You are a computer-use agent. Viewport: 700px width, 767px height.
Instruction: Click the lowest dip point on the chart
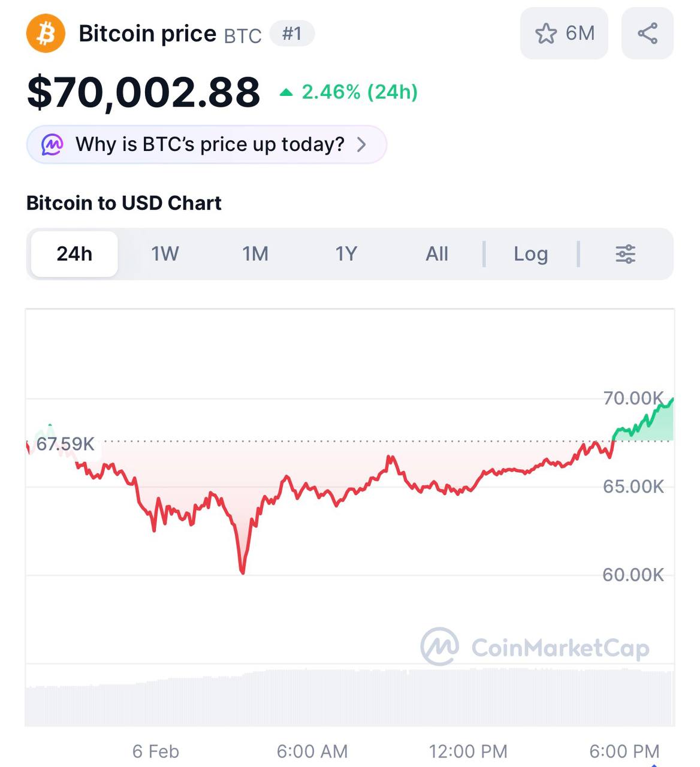click(242, 572)
